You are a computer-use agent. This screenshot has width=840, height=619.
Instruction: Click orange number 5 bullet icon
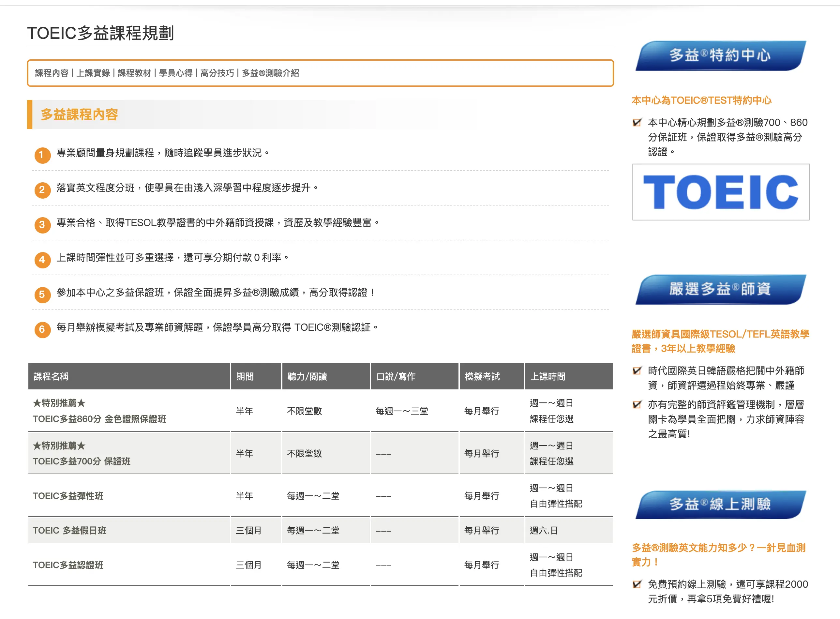point(42,294)
